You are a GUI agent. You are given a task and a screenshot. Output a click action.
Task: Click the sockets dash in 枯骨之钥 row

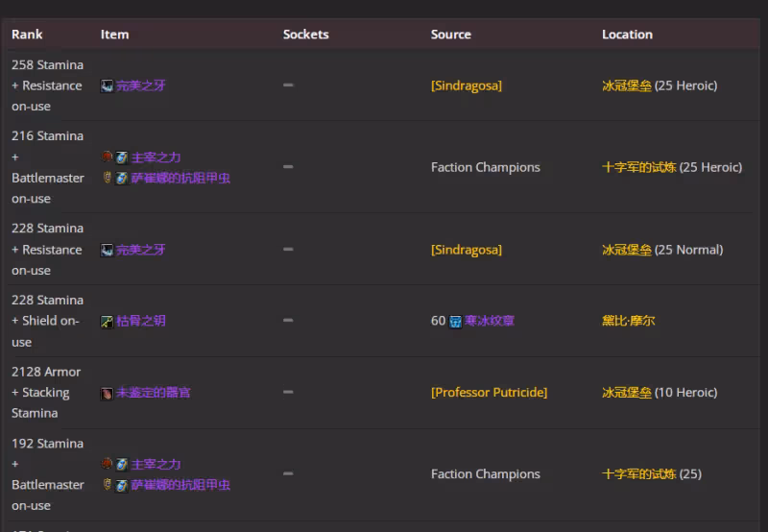click(288, 321)
